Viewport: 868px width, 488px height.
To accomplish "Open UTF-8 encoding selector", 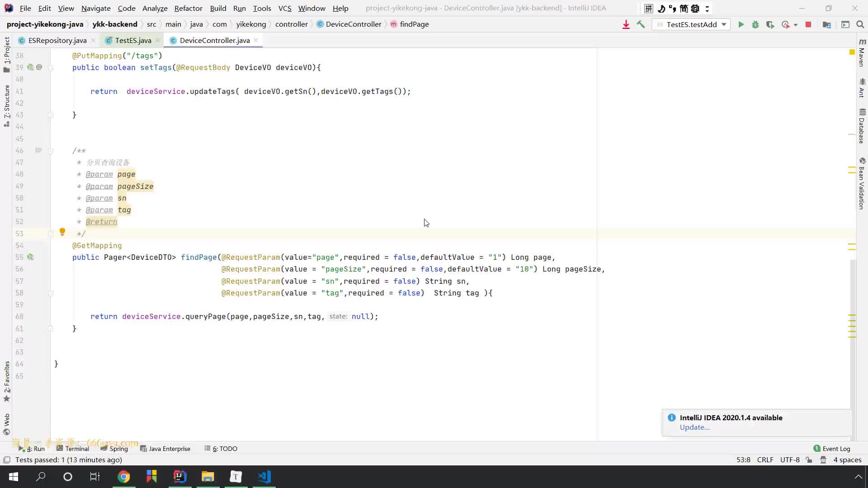I will click(790, 460).
